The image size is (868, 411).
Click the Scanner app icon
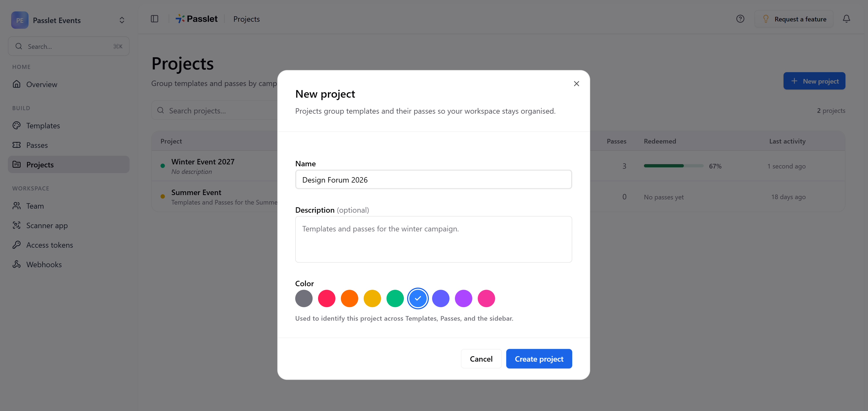(x=17, y=225)
